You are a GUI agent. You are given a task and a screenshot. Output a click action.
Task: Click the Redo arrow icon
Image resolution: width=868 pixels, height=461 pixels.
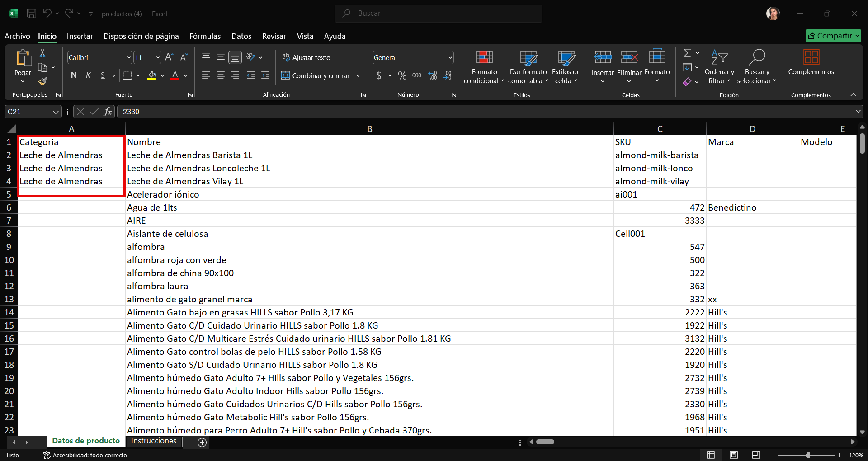pyautogui.click(x=69, y=14)
